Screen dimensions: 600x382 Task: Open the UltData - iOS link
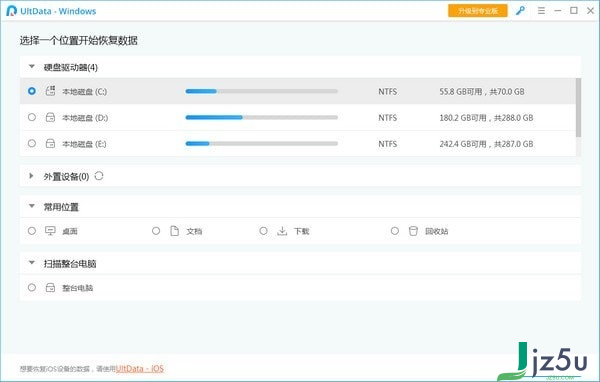pos(140,369)
